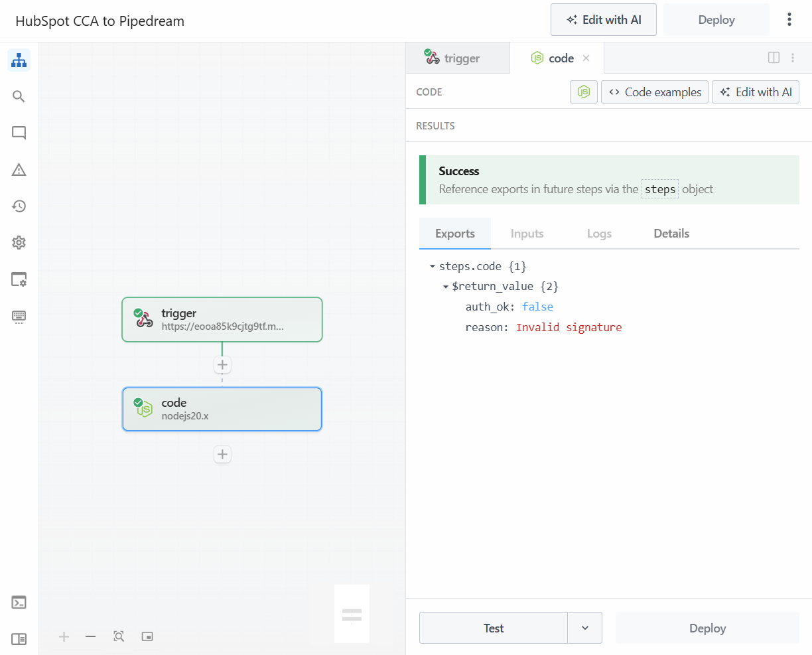
Task: Click the Node.js icon next to CODE
Action: pos(583,92)
